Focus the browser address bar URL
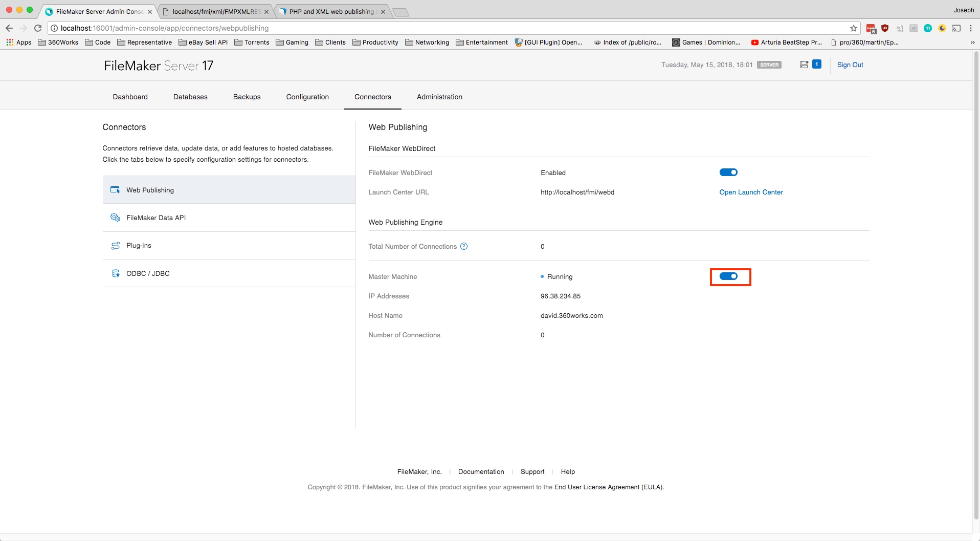Screen dimensions: 980x541 [x=165, y=28]
